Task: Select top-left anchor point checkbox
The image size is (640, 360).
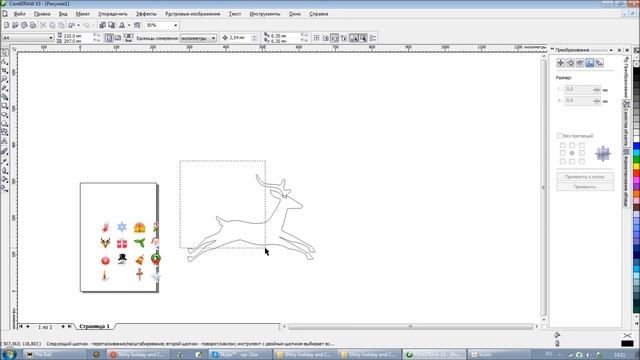Action: coord(562,145)
